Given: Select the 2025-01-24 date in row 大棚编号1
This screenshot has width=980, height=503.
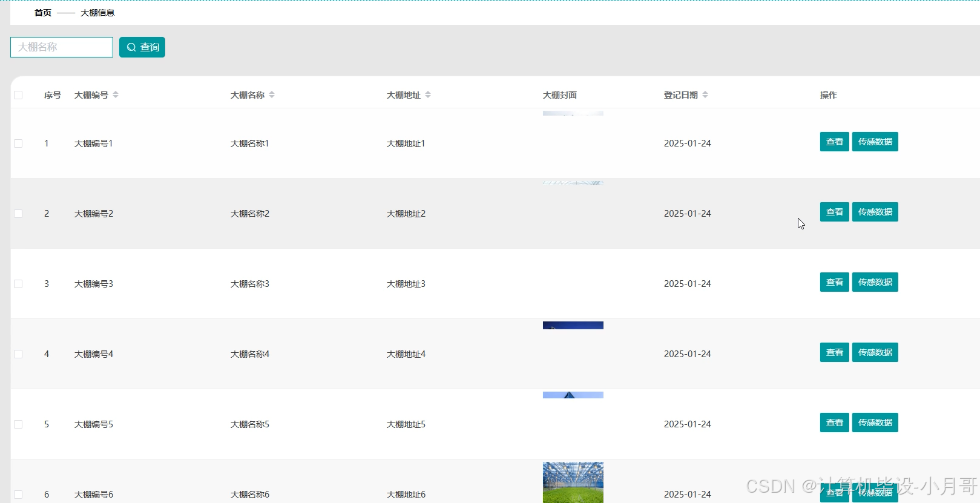Looking at the screenshot, I should [x=688, y=143].
